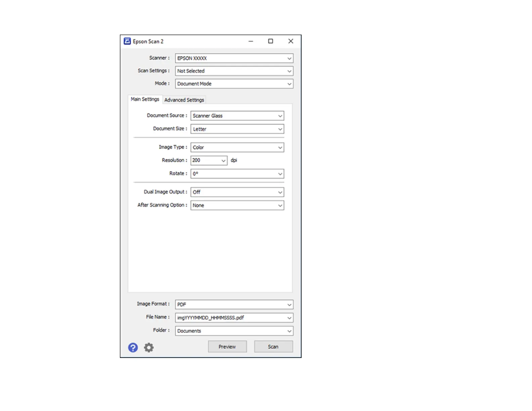Open the Resolution dropdown set to 200
The width and height of the screenshot is (532, 411).
pos(209,161)
